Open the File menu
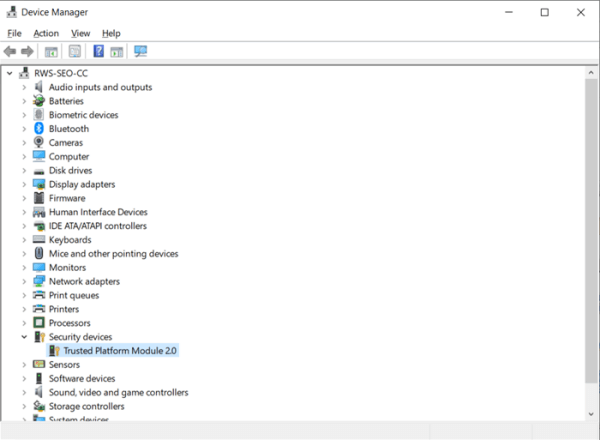The height and width of the screenshot is (440, 600). coord(14,33)
